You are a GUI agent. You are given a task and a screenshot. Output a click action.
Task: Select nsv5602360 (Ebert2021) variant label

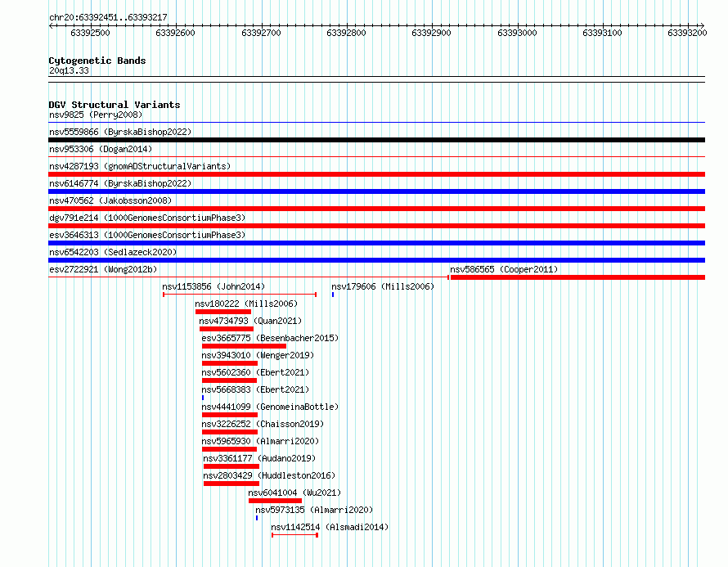(x=255, y=372)
